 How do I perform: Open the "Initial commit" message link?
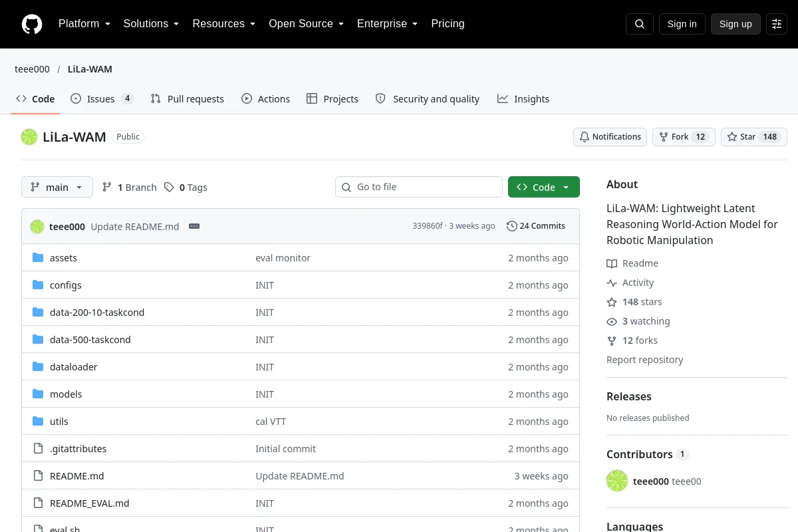(x=286, y=449)
